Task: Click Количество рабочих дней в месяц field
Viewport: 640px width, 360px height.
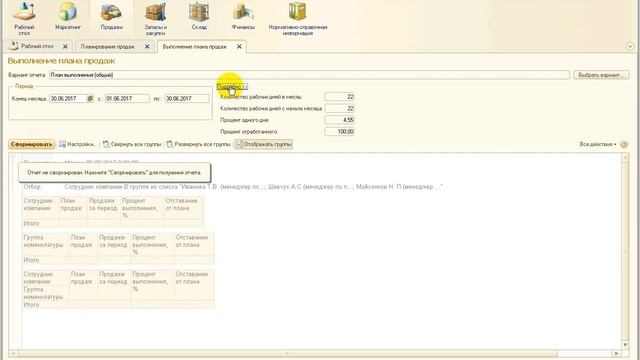Action: coord(340,97)
